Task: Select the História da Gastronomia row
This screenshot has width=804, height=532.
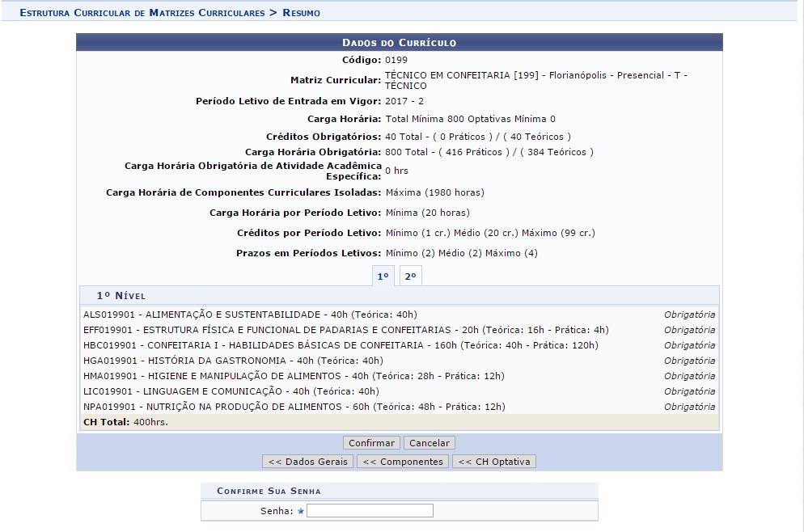Action: point(233,361)
